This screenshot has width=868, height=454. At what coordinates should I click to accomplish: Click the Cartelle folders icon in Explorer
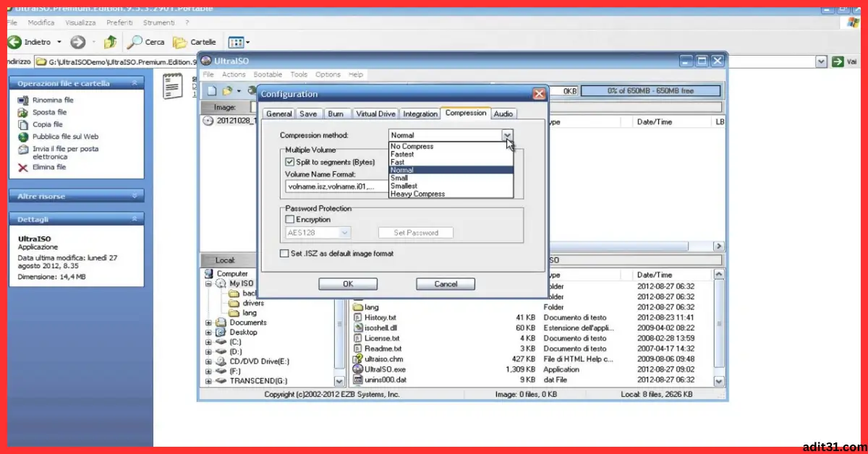pyautogui.click(x=180, y=42)
